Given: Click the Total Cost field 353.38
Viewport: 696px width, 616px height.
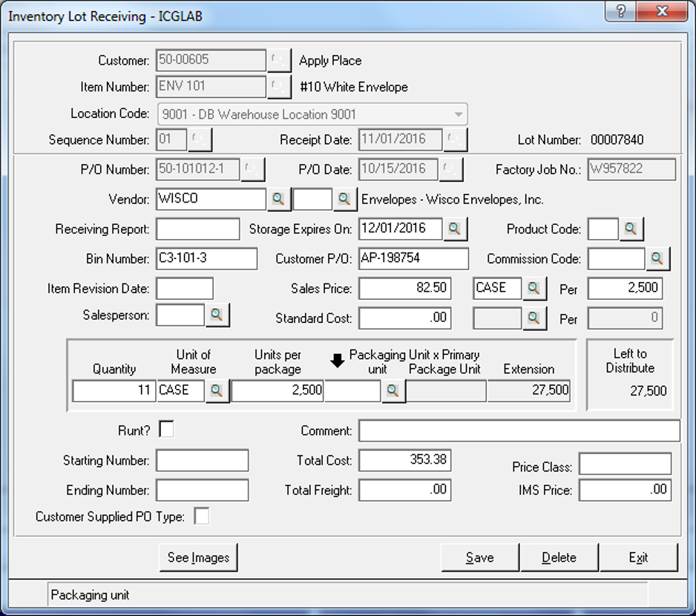Looking at the screenshot, I should click(x=405, y=460).
